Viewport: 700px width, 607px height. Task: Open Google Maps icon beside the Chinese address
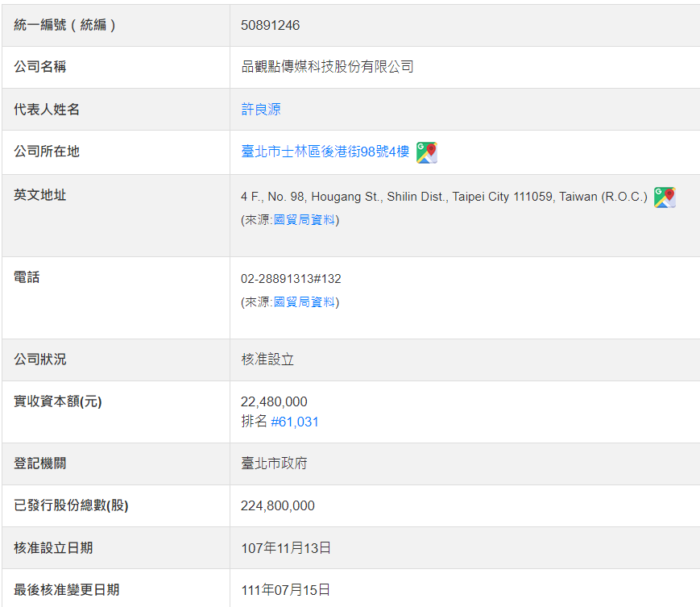(x=427, y=152)
